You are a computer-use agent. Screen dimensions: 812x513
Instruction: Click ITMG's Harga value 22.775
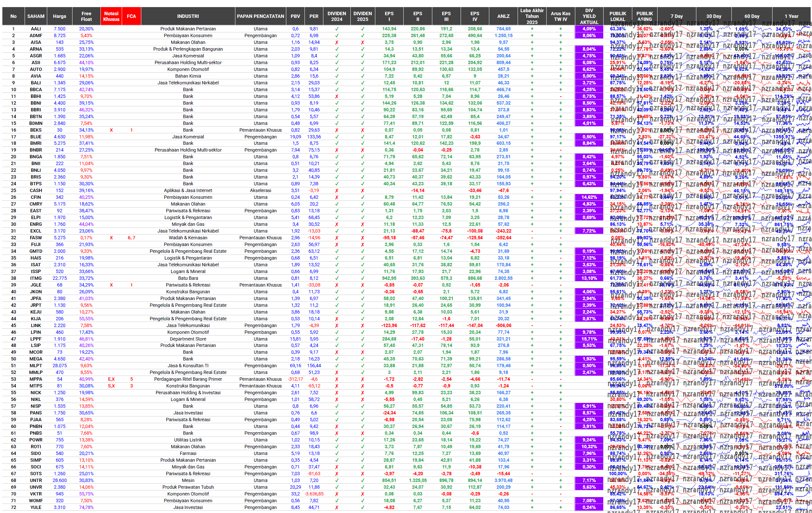[59, 278]
